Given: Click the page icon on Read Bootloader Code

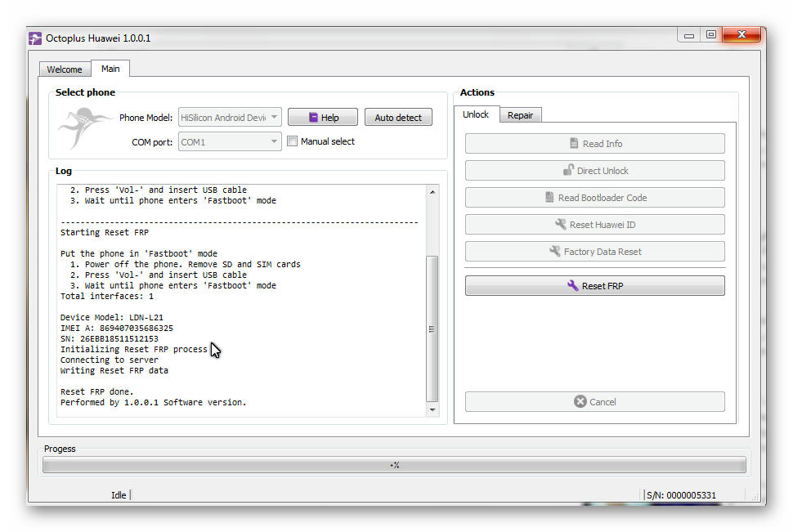Looking at the screenshot, I should (x=549, y=197).
